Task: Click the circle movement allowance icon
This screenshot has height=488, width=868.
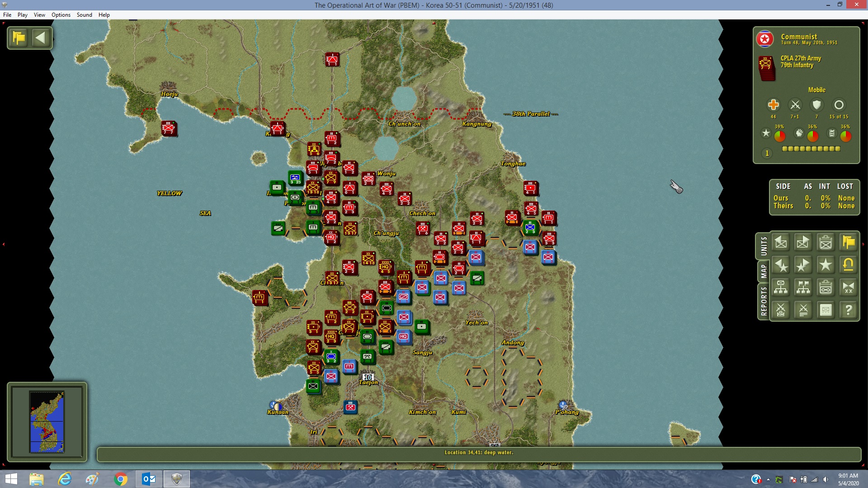Action: tap(839, 105)
